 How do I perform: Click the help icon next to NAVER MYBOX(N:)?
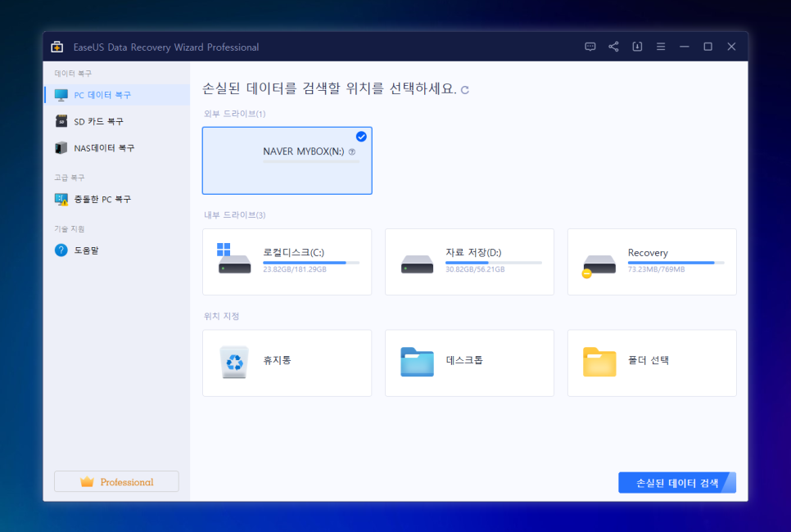pos(352,151)
